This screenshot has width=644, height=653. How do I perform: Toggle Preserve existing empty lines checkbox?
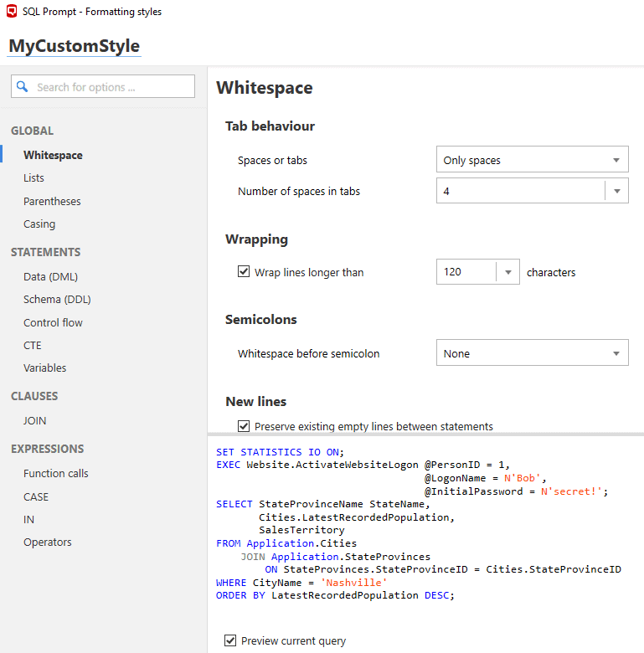[244, 426]
